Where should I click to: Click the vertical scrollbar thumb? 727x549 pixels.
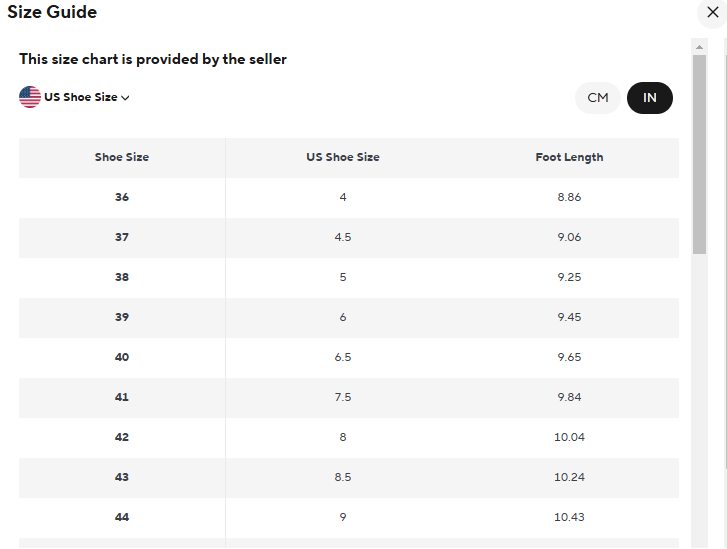(699, 154)
